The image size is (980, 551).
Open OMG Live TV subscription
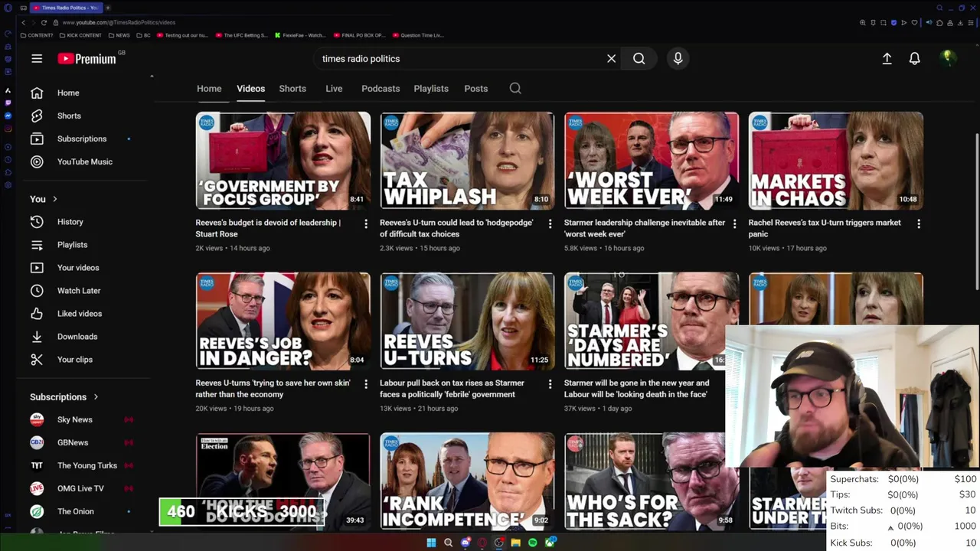click(x=80, y=488)
